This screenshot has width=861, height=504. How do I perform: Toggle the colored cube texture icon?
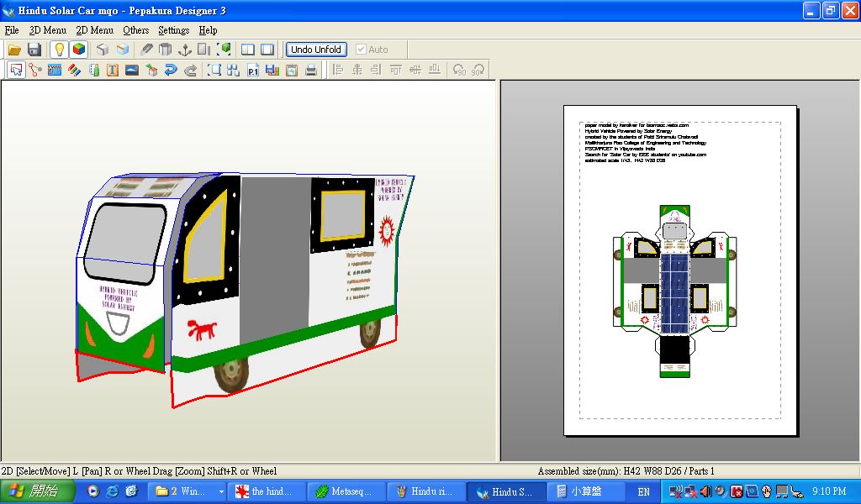[x=78, y=50]
